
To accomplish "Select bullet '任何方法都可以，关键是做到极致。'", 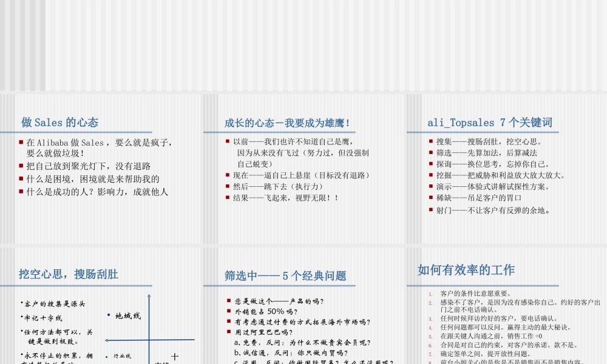I will (x=57, y=337).
